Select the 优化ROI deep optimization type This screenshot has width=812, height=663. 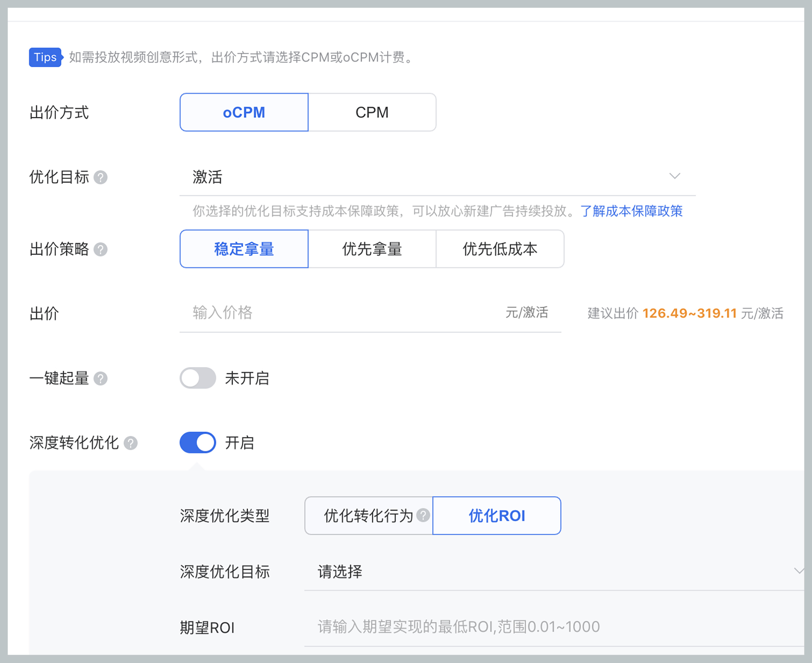pyautogui.click(x=496, y=515)
